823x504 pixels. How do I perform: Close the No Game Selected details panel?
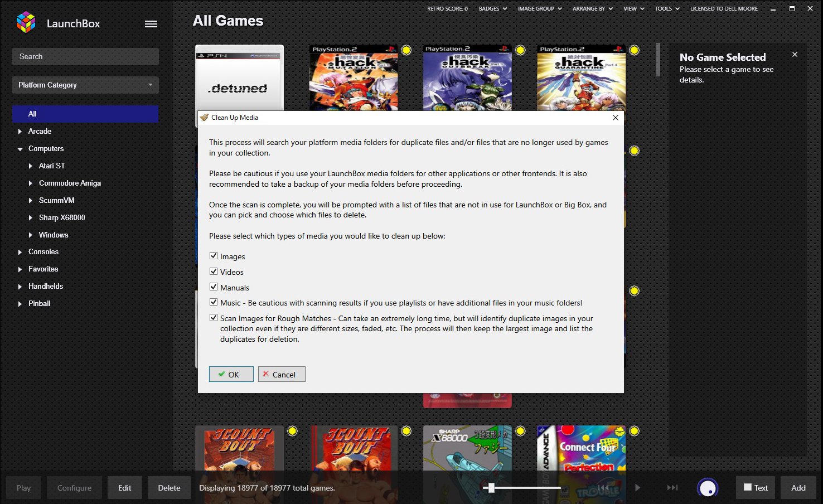pyautogui.click(x=795, y=55)
